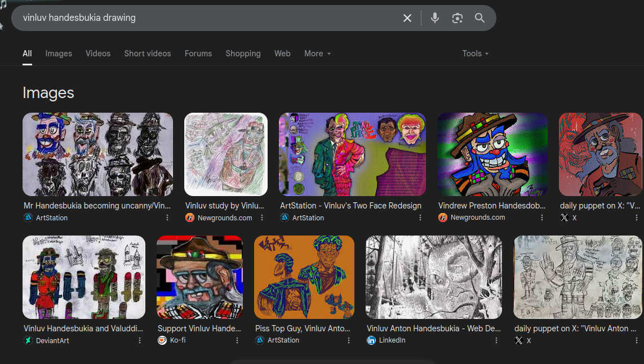The image size is (644, 364).
Task: Open 'Piss Top Guy, Vinluv Anto...' link
Action: click(303, 329)
